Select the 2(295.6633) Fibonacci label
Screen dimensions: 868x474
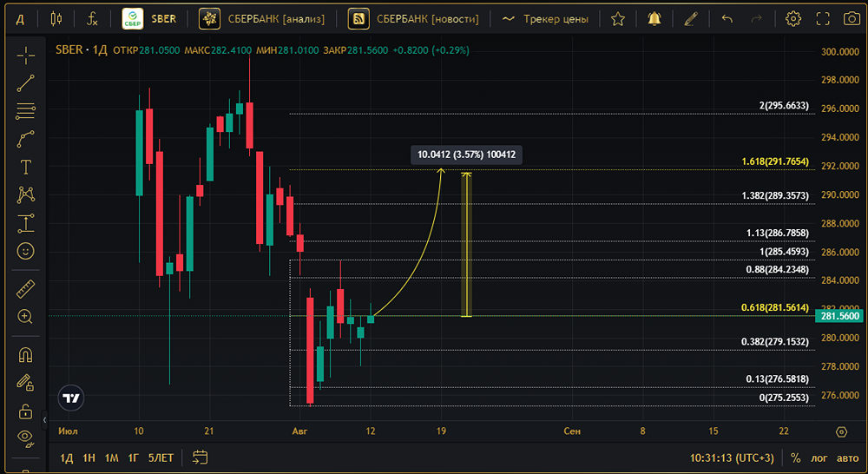pos(784,105)
